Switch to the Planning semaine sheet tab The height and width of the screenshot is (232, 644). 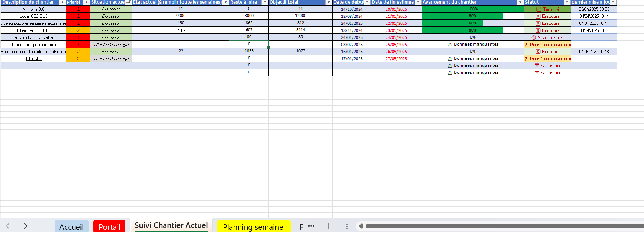253,227
